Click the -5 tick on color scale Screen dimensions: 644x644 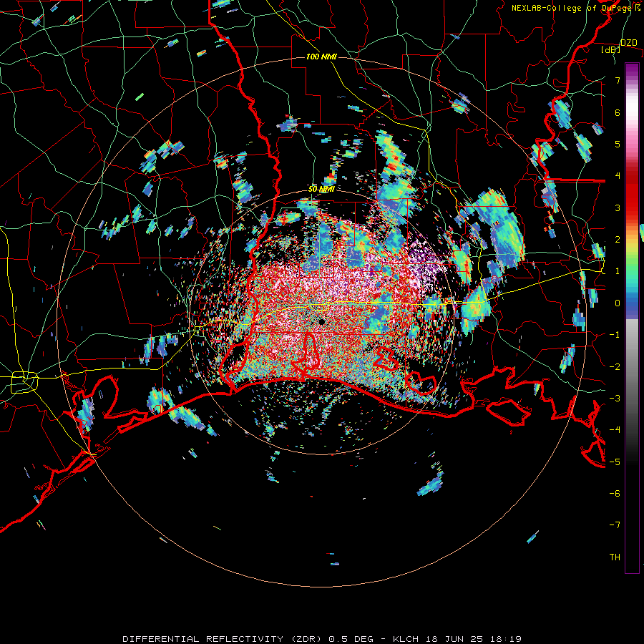click(615, 462)
